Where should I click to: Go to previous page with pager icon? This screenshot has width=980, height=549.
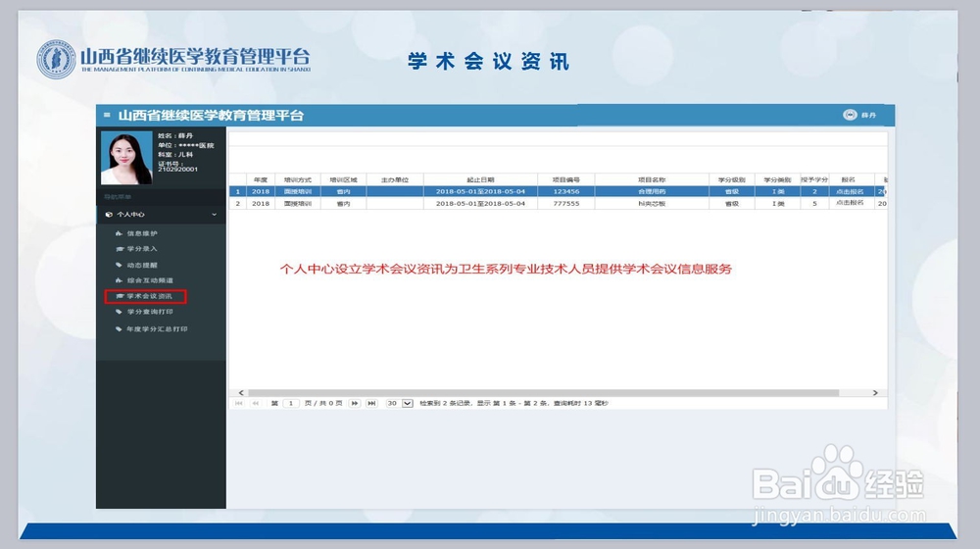click(x=256, y=403)
